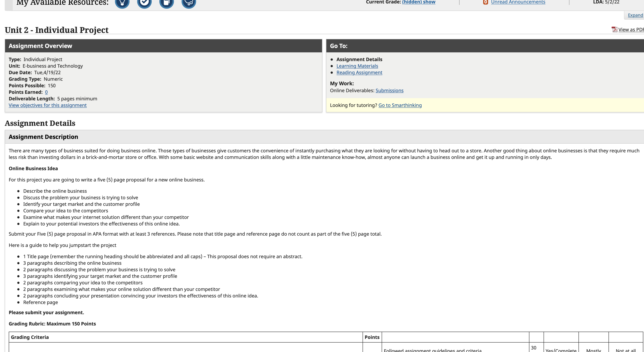This screenshot has height=352, width=644.
Task: Click bullet '3 paragraphs describing the online business'
Action: 72,263
